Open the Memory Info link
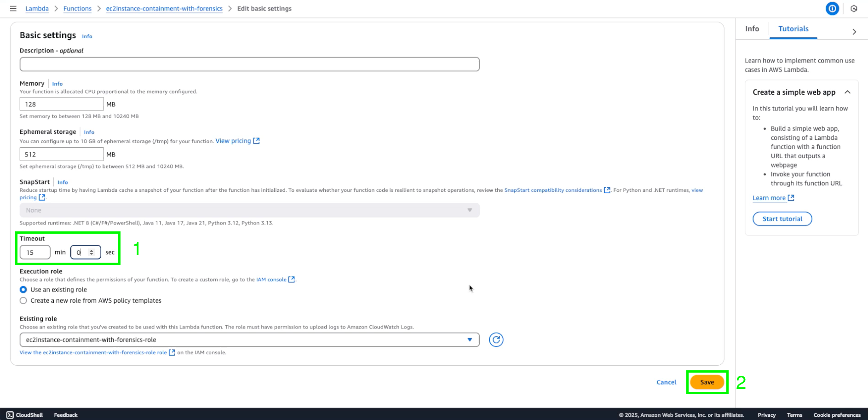The image size is (868, 420). [x=57, y=84]
